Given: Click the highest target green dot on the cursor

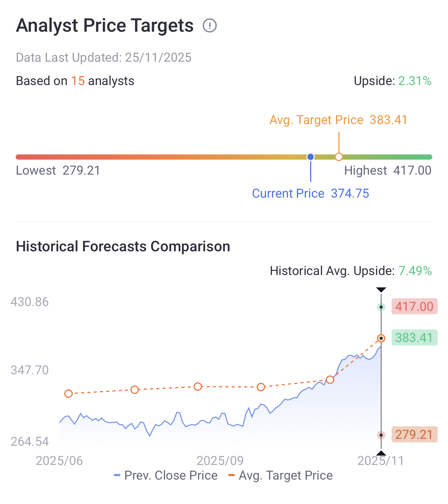Looking at the screenshot, I should click(x=381, y=307).
